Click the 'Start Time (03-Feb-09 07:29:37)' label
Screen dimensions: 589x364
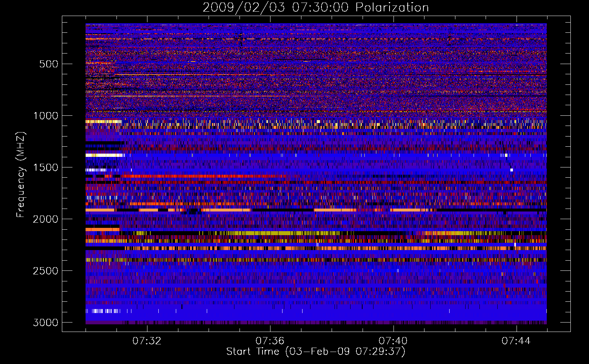[x=316, y=352]
